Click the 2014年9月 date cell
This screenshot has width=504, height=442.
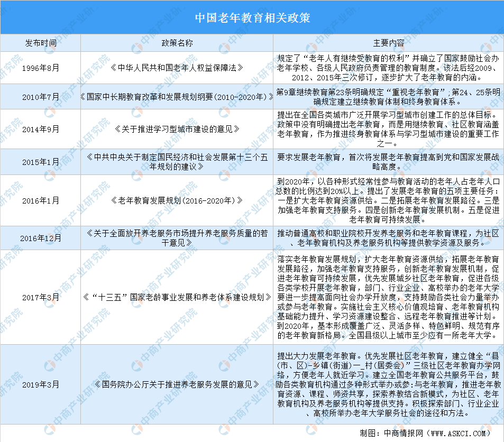coord(41,129)
